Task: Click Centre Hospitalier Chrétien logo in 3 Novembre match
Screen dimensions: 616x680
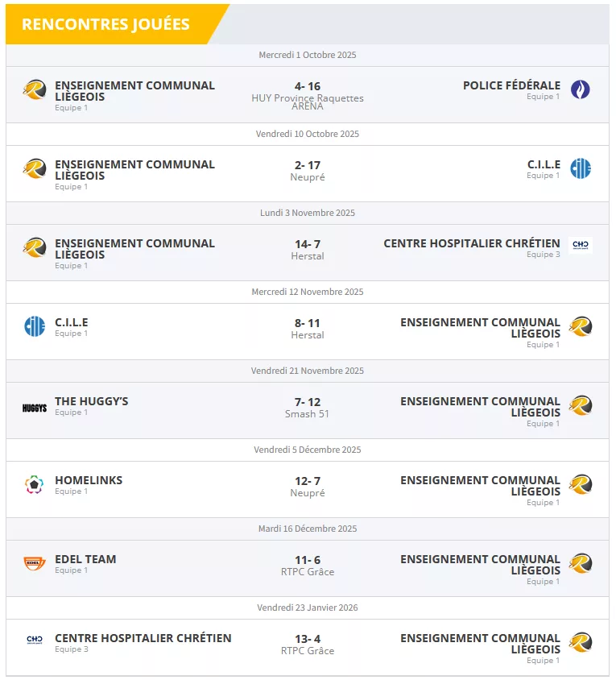Action: pos(581,246)
